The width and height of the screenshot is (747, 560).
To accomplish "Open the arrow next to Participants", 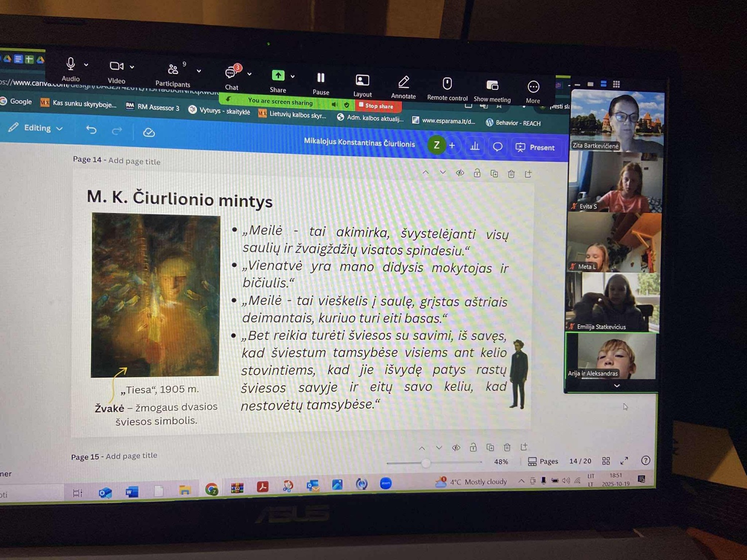I will tap(199, 71).
